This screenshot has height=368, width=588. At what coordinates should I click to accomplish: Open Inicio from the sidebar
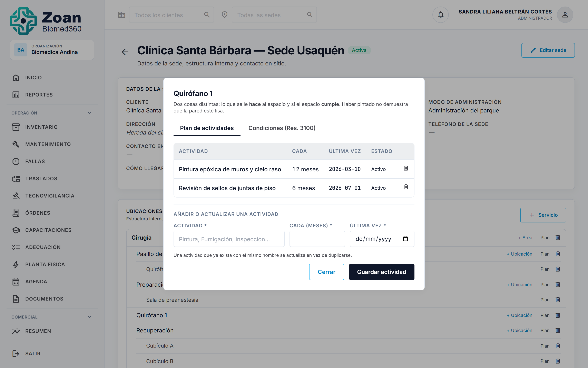point(52,78)
